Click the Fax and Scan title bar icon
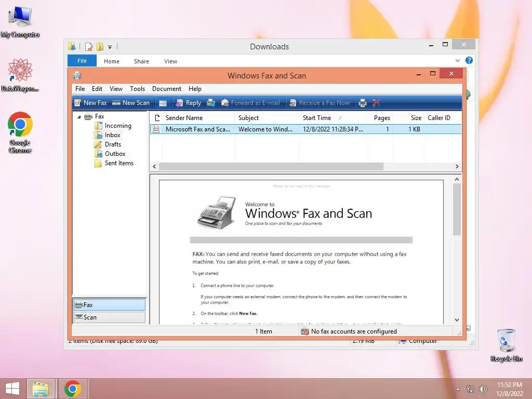The width and height of the screenshot is (532, 399). 77,75
